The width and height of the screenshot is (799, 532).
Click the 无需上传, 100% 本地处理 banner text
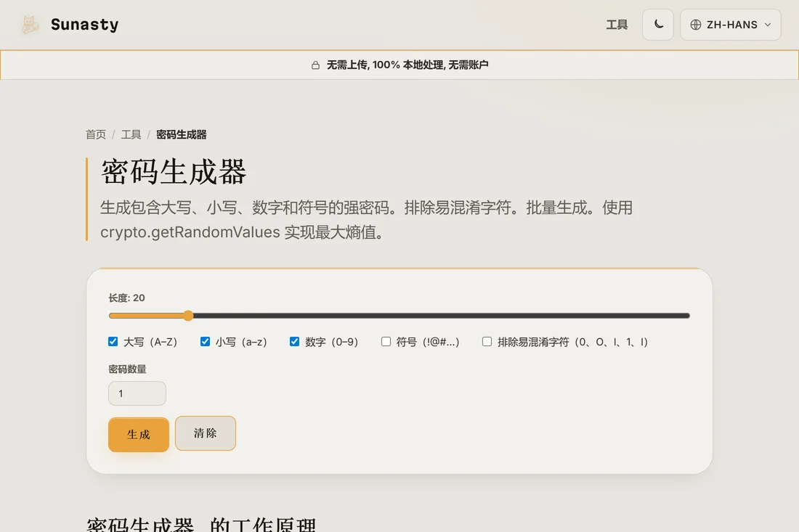pyautogui.click(x=407, y=65)
